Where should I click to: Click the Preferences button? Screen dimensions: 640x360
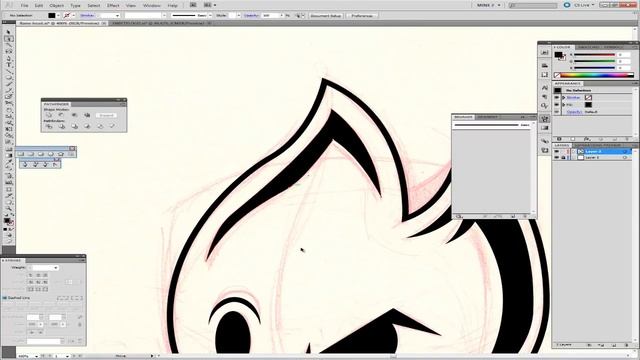point(362,16)
